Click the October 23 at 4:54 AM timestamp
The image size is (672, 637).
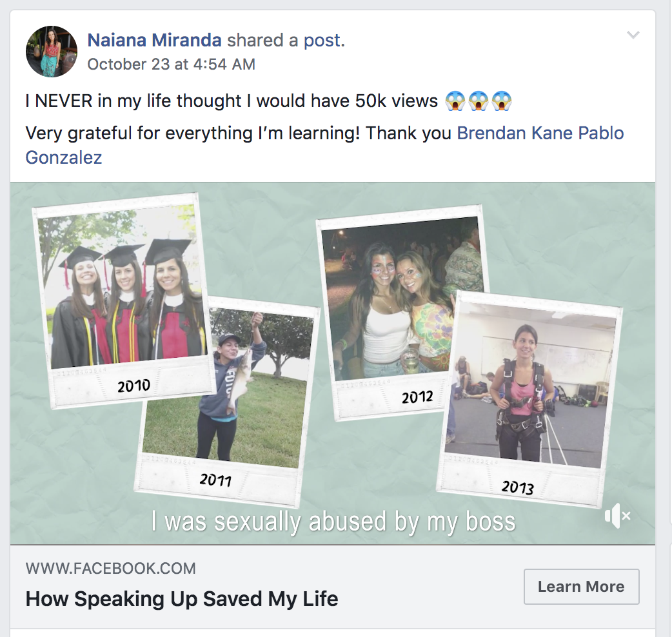tap(171, 64)
